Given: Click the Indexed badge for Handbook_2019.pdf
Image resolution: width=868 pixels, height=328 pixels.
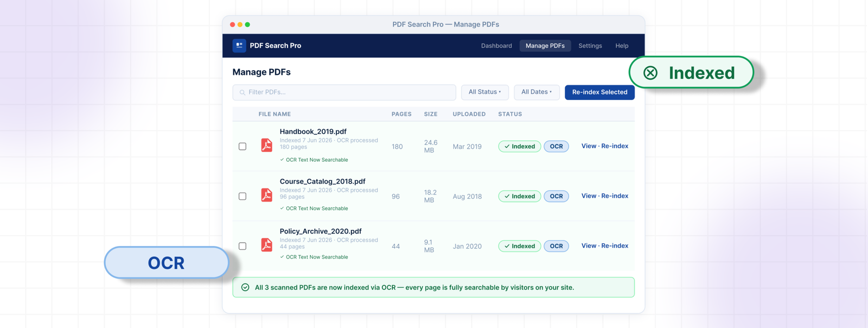Looking at the screenshot, I should 520,146.
